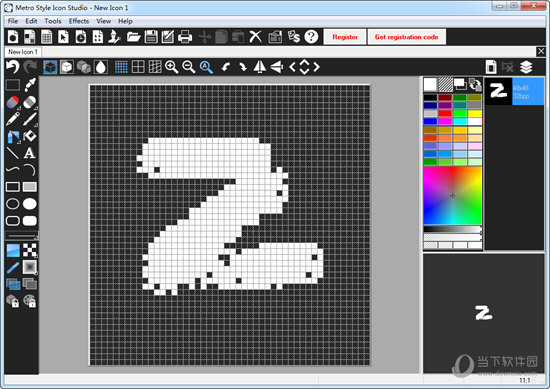Switch to the New Icon 1 tab
Viewport: 550px width, 389px height.
tap(23, 52)
